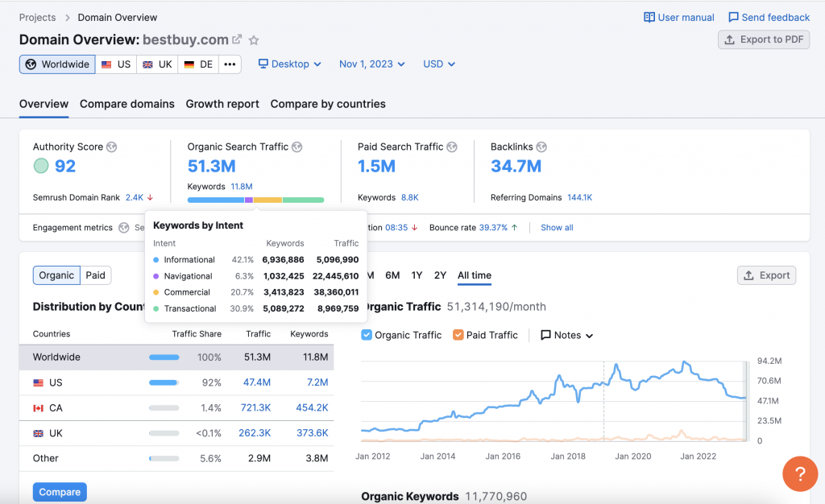This screenshot has width=825, height=504.
Task: Click globe info icon next to Authority Score
Action: (x=111, y=147)
